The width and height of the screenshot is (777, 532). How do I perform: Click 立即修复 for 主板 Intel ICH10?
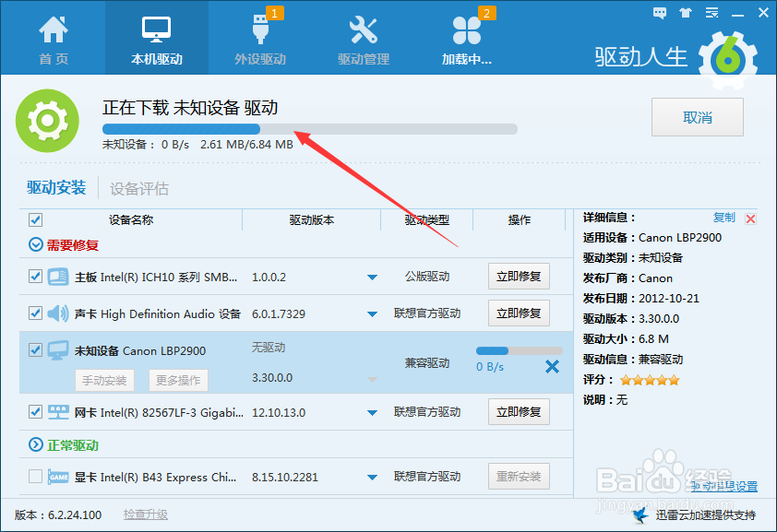point(519,277)
